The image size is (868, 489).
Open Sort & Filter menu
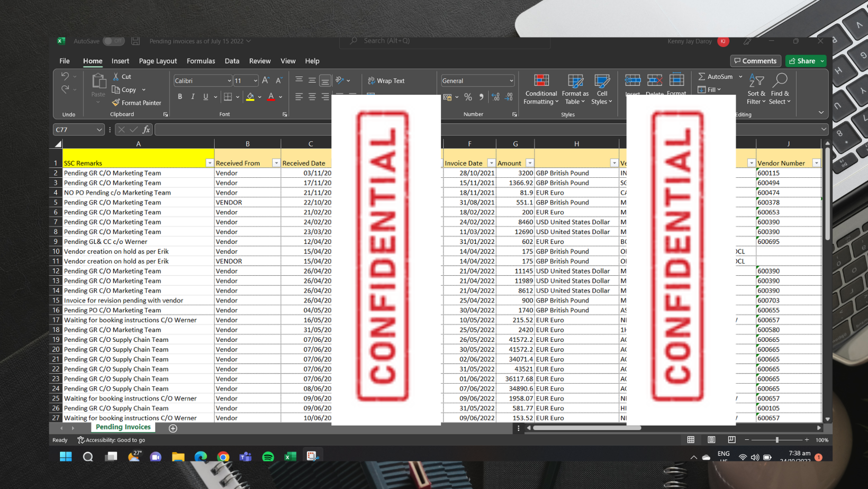point(756,89)
